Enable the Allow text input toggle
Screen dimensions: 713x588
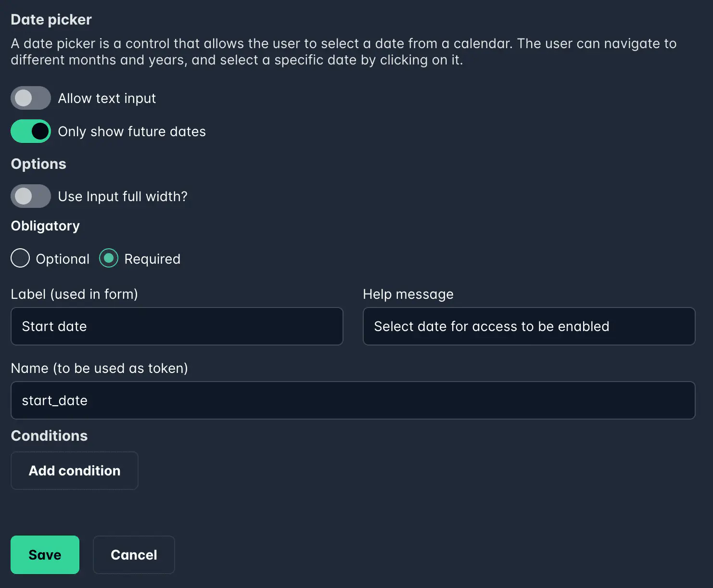click(x=30, y=98)
